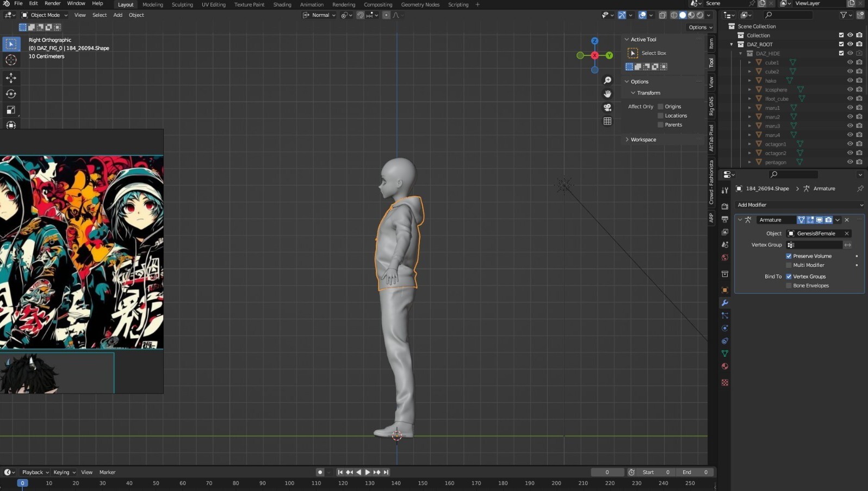Click frame 100 on the timeline
868x491 pixels.
[289, 483]
